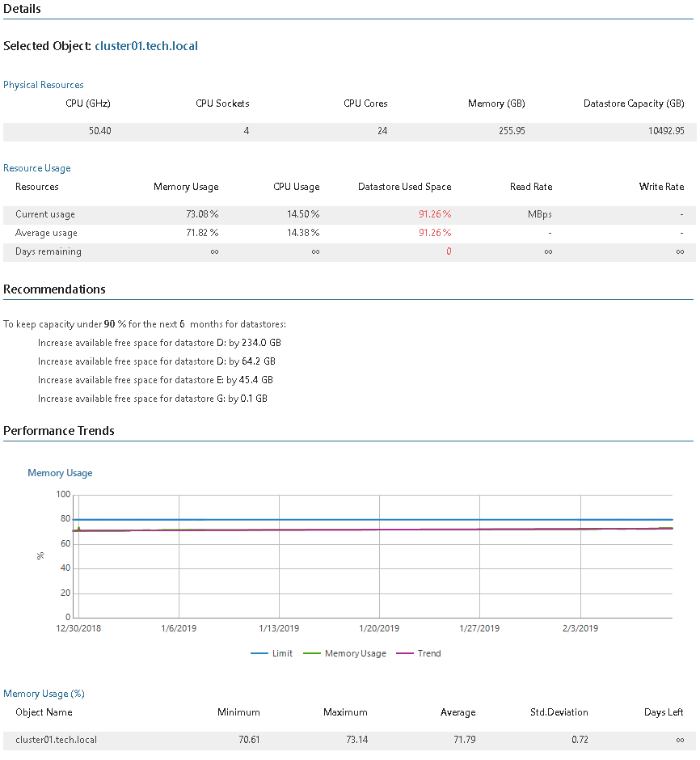
Task: Click the Std.Deviation column header
Action: tap(559, 712)
